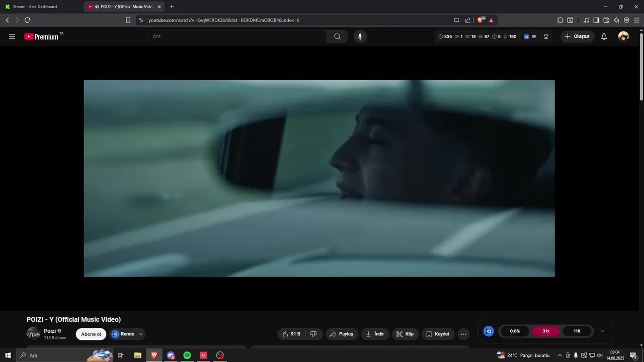Open the Windows Start menu
The height and width of the screenshot is (362, 644).
tap(8, 355)
